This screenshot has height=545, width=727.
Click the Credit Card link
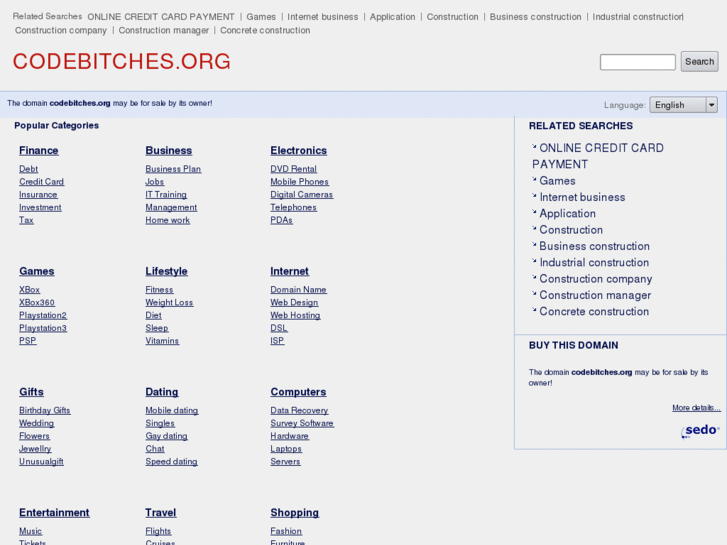(41, 182)
